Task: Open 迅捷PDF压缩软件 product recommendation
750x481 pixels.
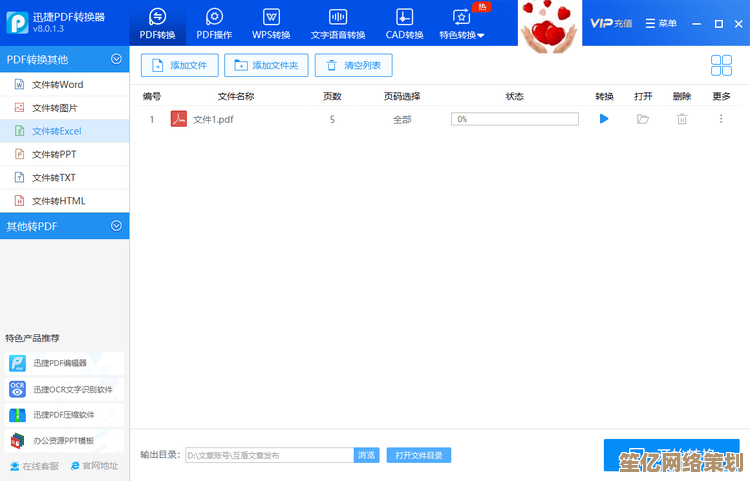Action: (x=65, y=415)
